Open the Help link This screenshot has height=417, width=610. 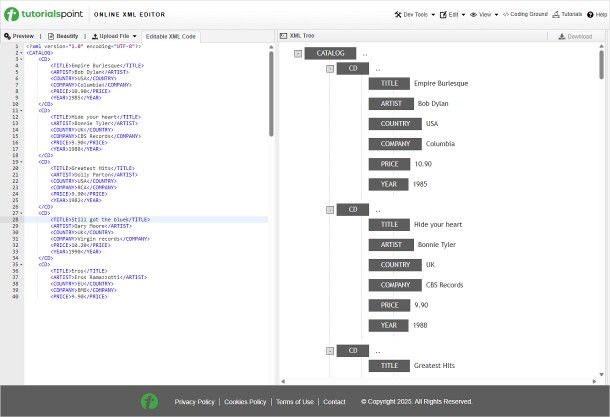tap(597, 14)
